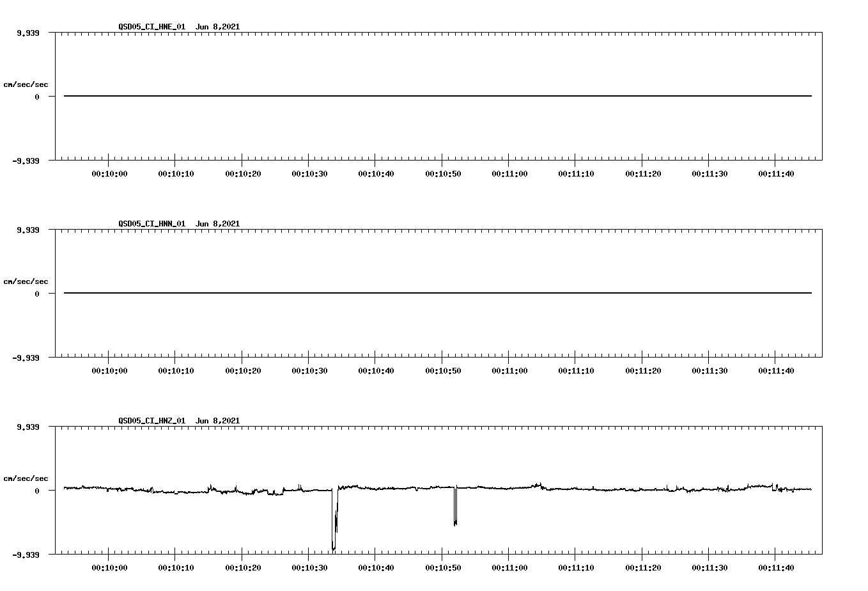Click the cm/sec/sec unit label of the HNN plot
Viewport: 868px width, 591px height.
(x=26, y=281)
